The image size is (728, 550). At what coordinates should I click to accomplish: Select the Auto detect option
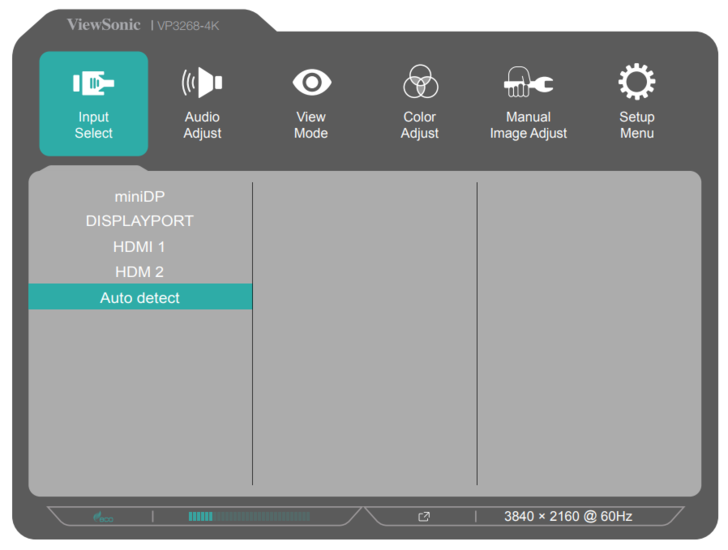(140, 297)
